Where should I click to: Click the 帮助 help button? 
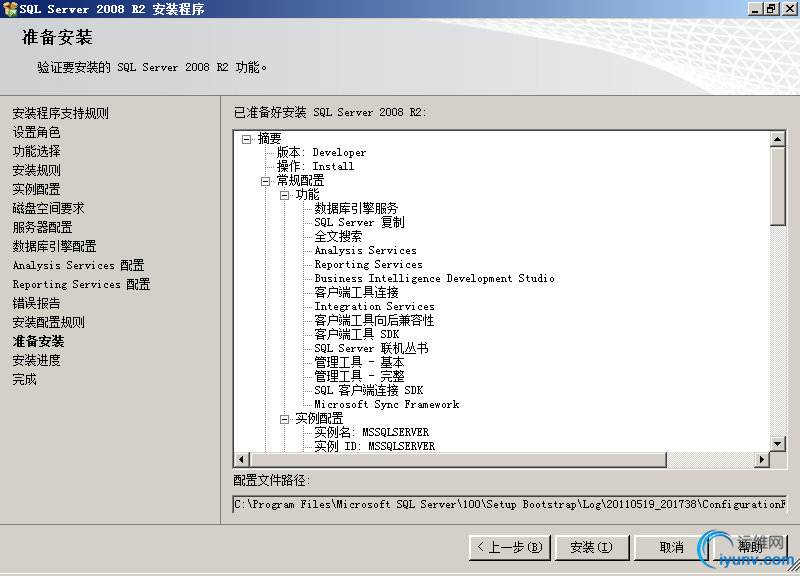click(750, 547)
